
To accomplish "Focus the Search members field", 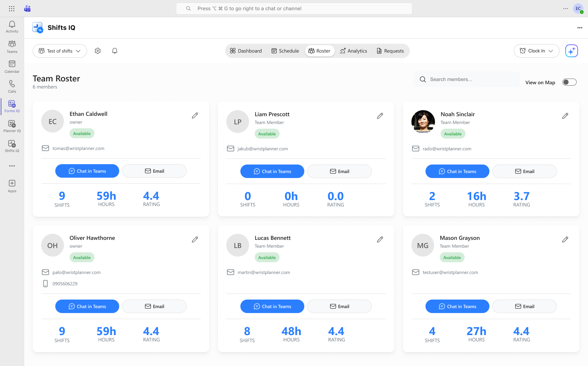I will point(467,79).
